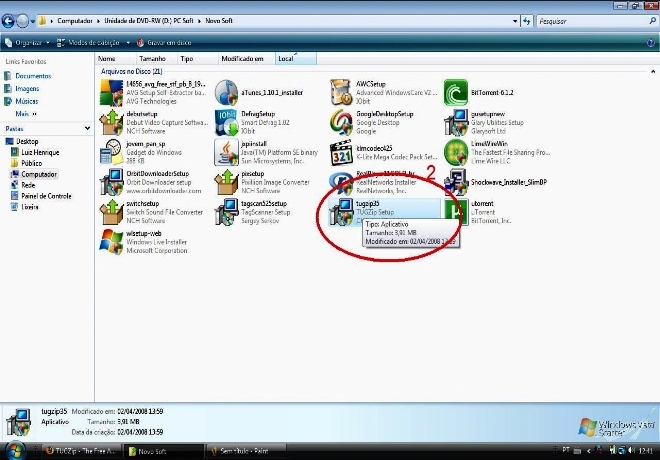
Task: Expand the Mais favorite links list
Action: click(x=22, y=114)
